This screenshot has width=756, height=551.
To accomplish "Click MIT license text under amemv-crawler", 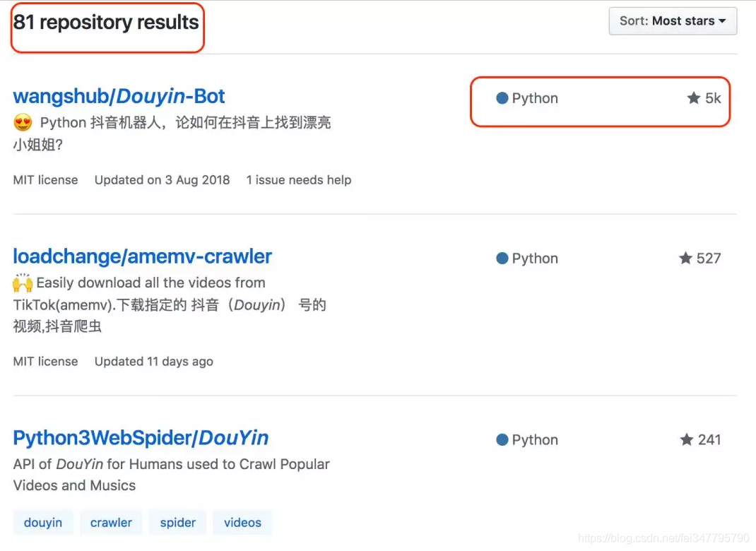I will tap(45, 362).
